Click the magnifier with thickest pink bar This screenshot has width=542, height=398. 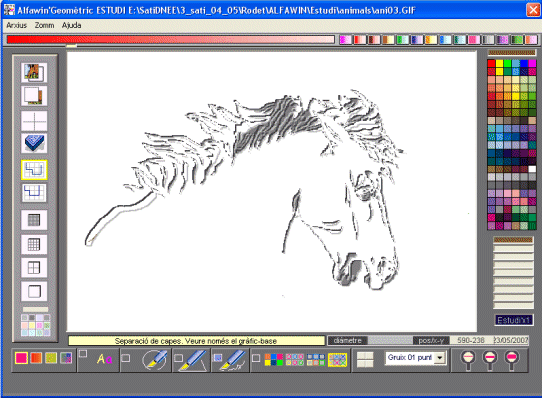click(x=512, y=360)
